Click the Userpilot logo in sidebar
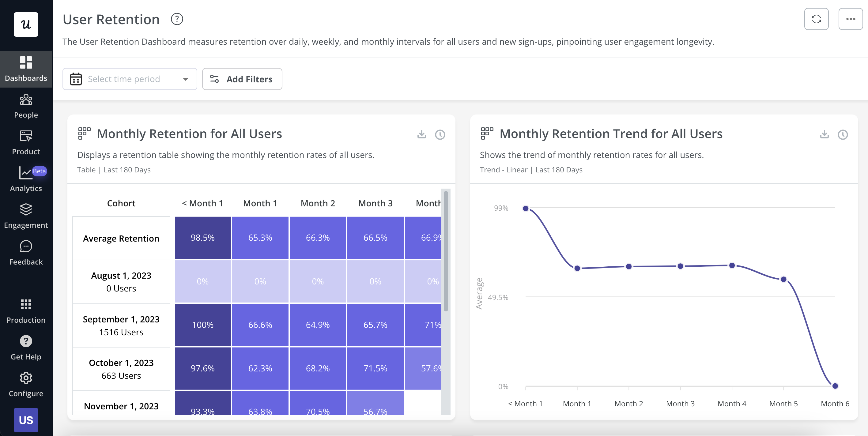Image resolution: width=868 pixels, height=436 pixels. [x=26, y=24]
